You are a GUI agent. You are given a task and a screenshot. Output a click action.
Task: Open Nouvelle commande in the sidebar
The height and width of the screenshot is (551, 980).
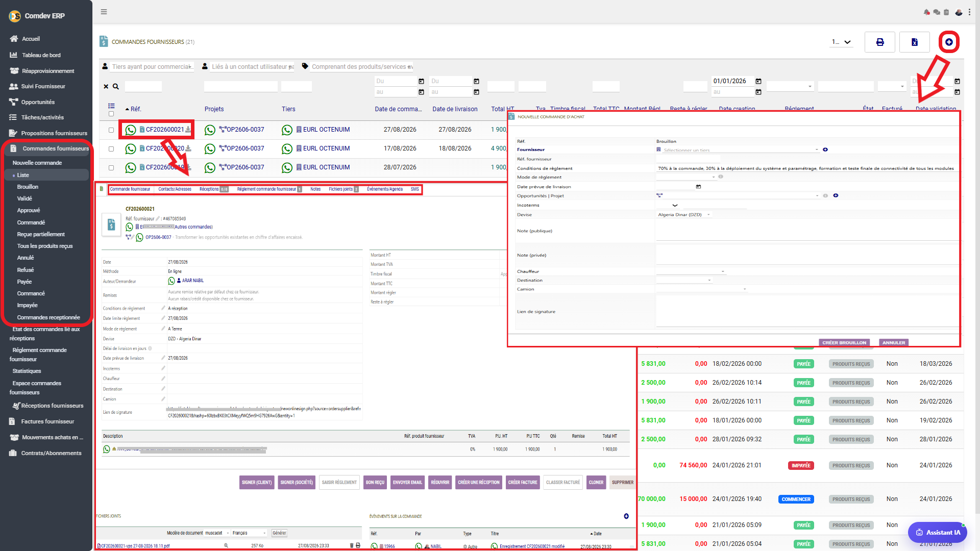tap(37, 163)
